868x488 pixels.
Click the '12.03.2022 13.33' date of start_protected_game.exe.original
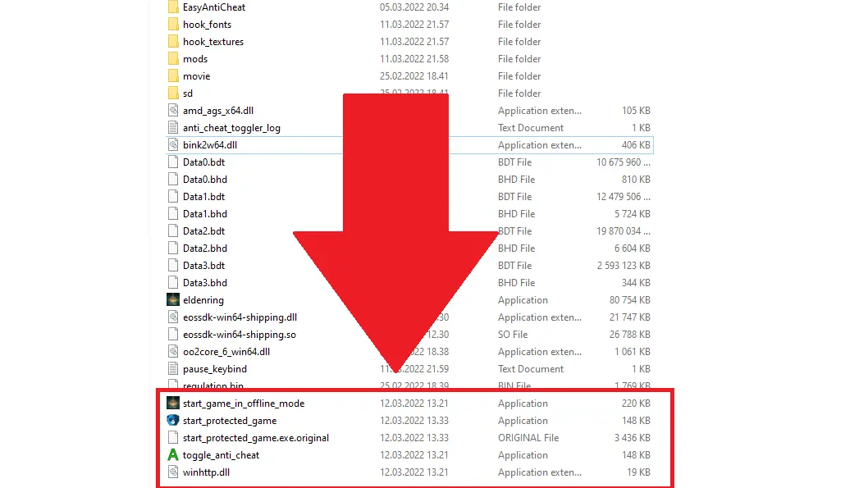(414, 438)
